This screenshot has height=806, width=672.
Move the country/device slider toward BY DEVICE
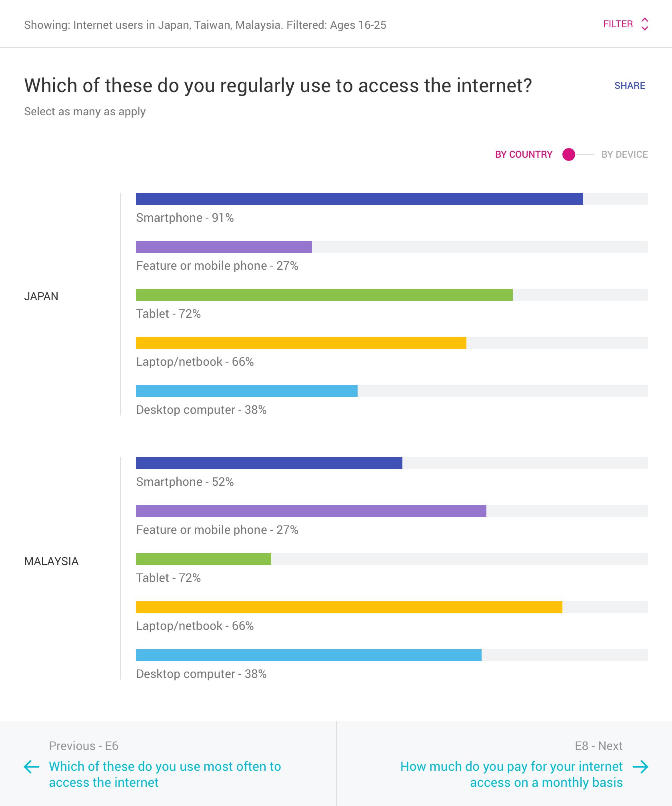tap(569, 155)
